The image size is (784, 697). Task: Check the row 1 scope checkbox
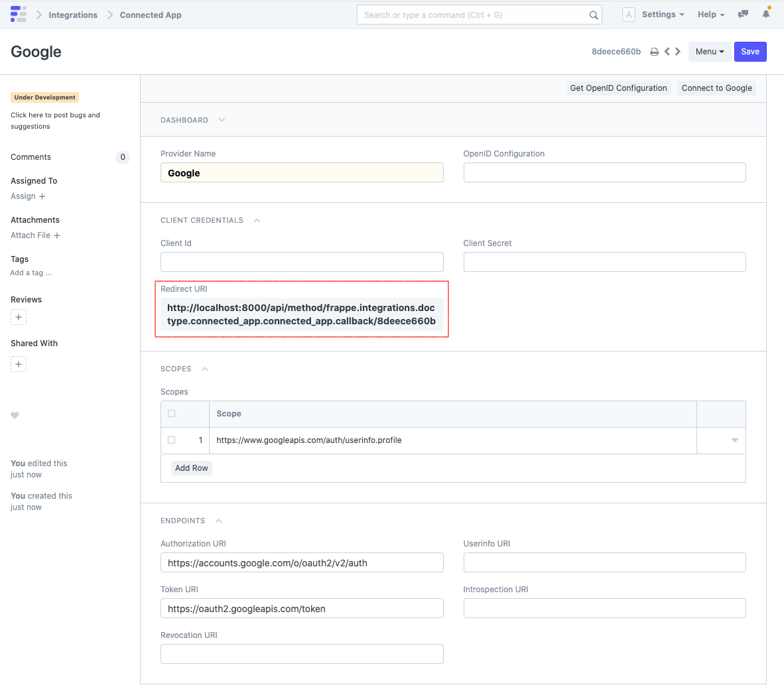(x=172, y=440)
